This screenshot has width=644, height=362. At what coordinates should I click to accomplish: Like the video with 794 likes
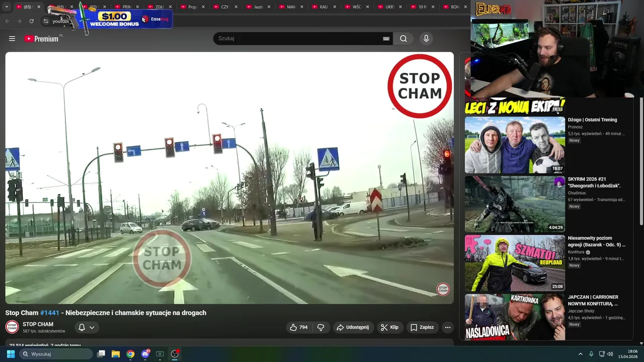[x=298, y=327]
